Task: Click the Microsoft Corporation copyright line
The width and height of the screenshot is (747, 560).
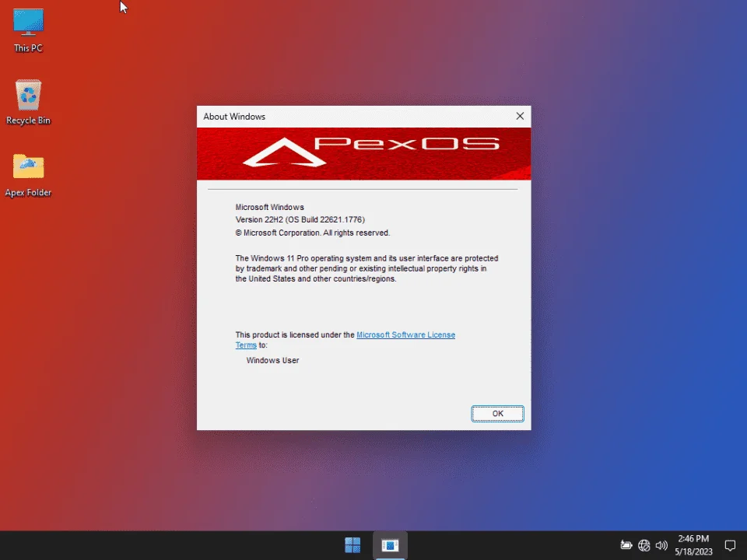Action: click(313, 233)
